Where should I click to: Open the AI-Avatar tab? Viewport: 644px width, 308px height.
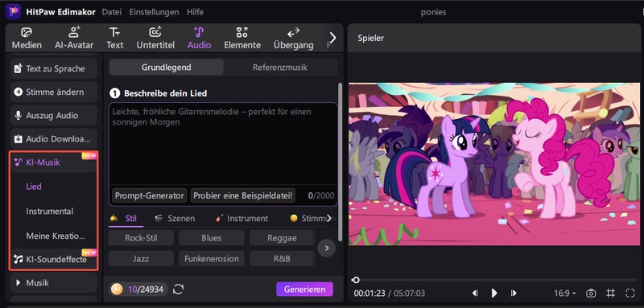pyautogui.click(x=74, y=38)
